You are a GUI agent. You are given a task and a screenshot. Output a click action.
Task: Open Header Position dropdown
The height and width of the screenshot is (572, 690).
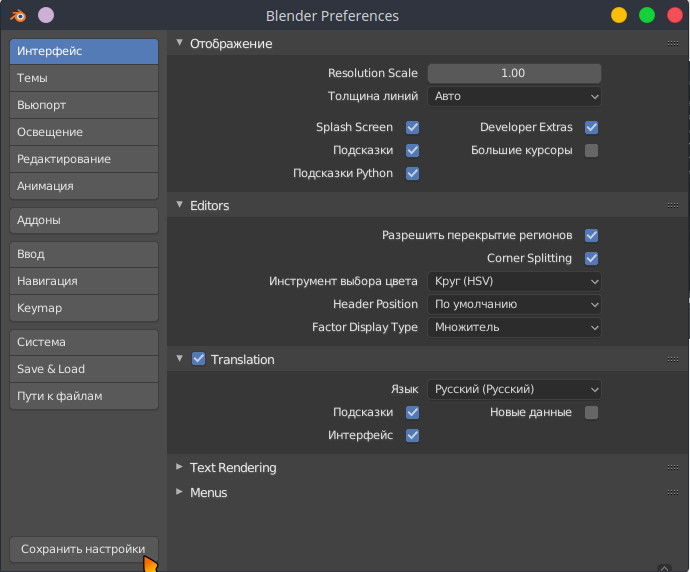pos(514,304)
